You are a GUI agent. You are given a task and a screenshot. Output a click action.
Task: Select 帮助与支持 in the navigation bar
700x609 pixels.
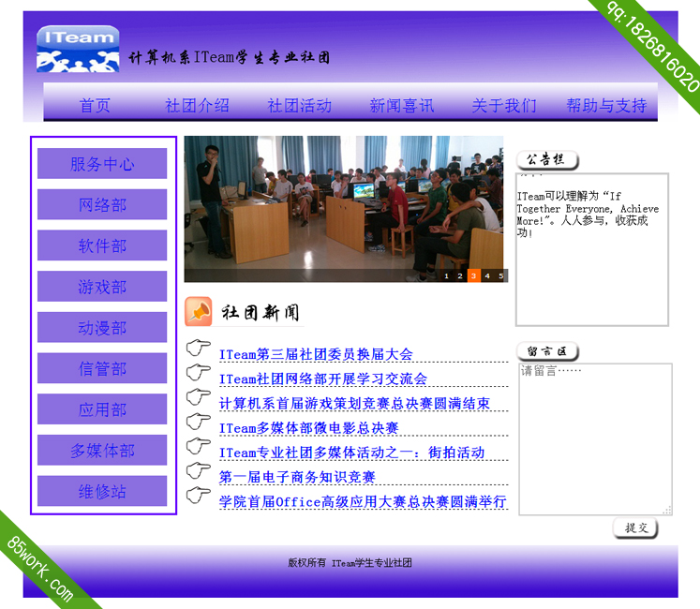tap(606, 105)
